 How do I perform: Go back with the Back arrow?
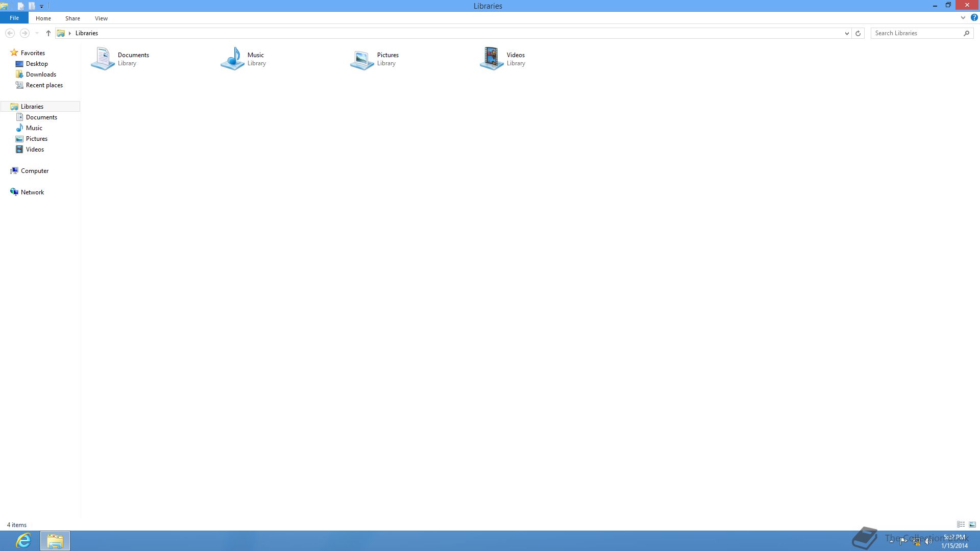(10, 33)
